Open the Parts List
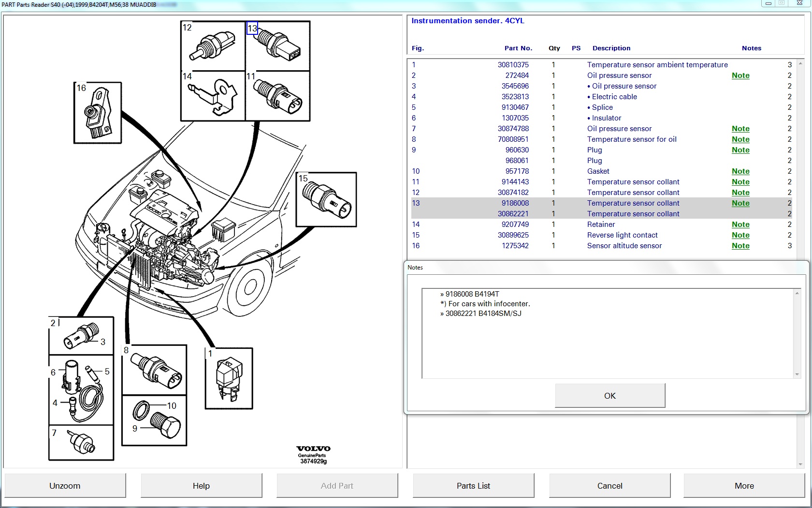 click(x=473, y=485)
